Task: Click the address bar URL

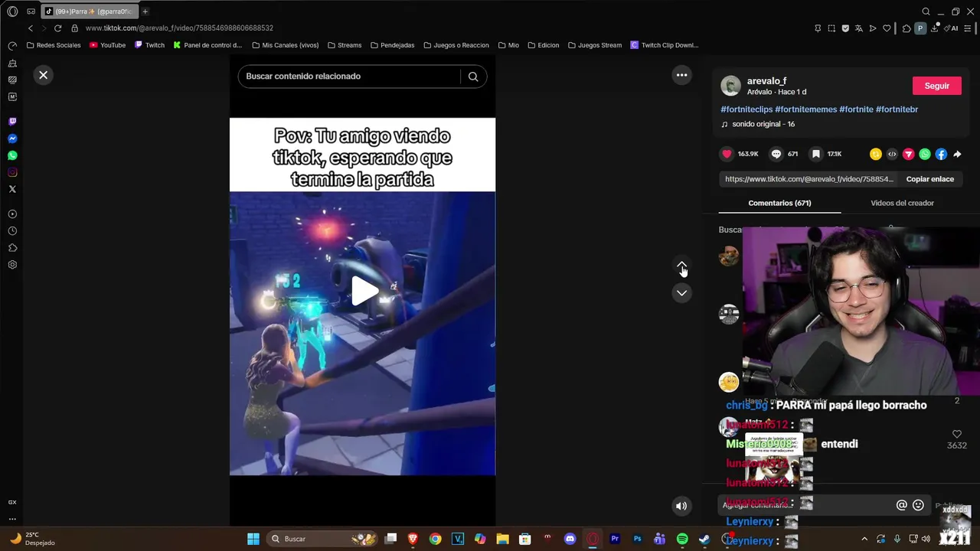Action: click(x=179, y=28)
